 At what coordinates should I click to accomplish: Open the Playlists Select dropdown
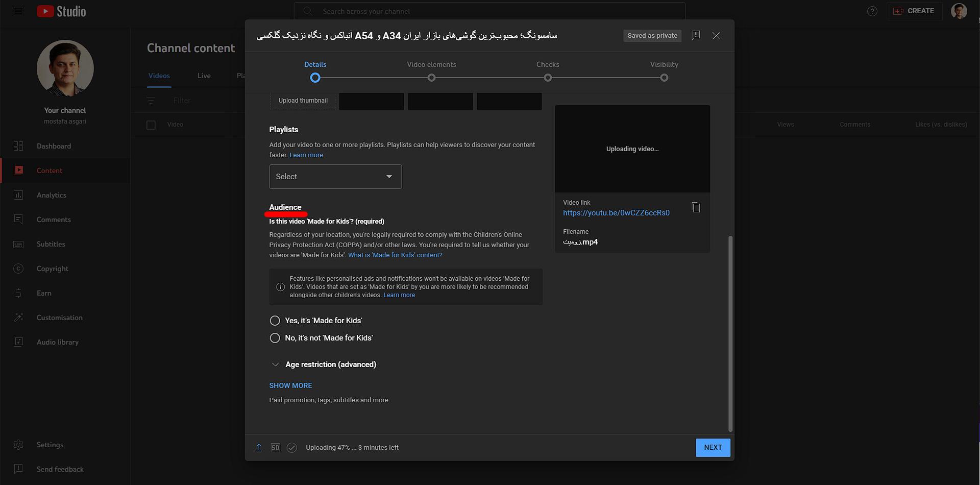(x=335, y=177)
